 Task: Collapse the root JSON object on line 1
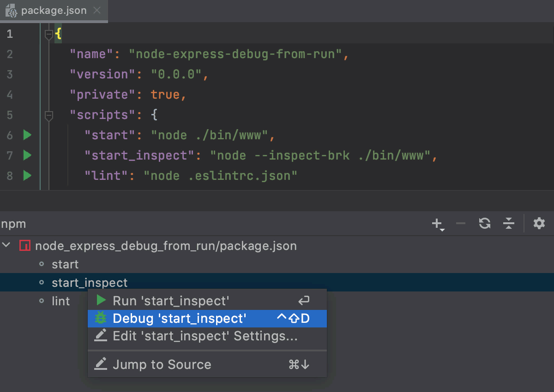coord(49,33)
